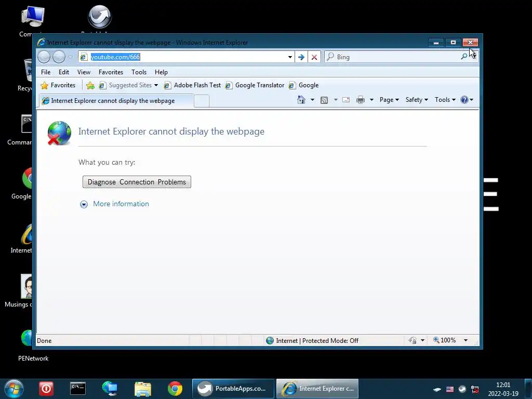The width and height of the screenshot is (532, 399).
Task: Click the red X Stop loading button
Action: 314,57
